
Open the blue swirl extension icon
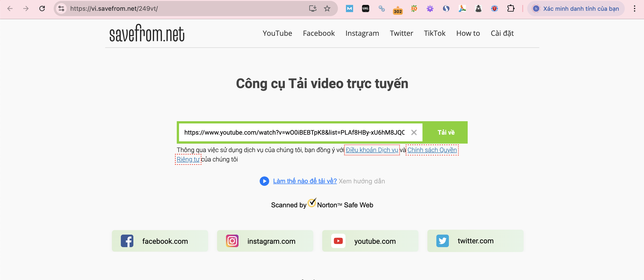click(446, 9)
